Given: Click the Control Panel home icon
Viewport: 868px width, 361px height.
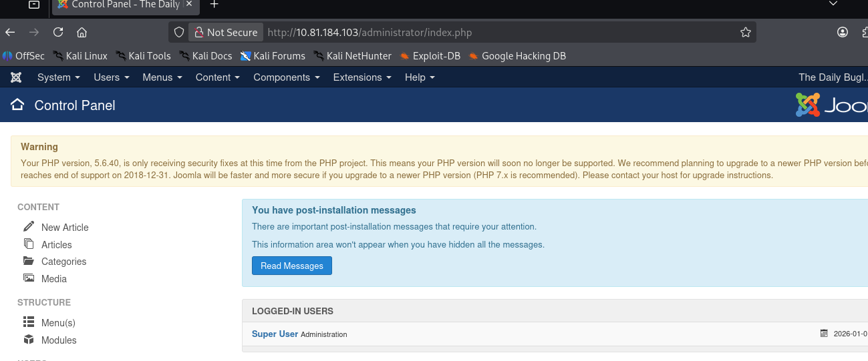Looking at the screenshot, I should point(17,105).
